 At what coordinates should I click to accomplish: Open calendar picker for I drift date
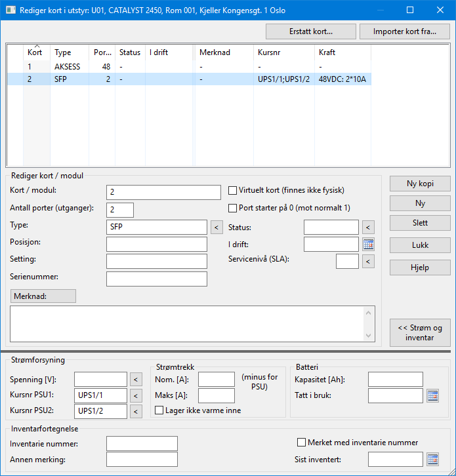(x=368, y=245)
